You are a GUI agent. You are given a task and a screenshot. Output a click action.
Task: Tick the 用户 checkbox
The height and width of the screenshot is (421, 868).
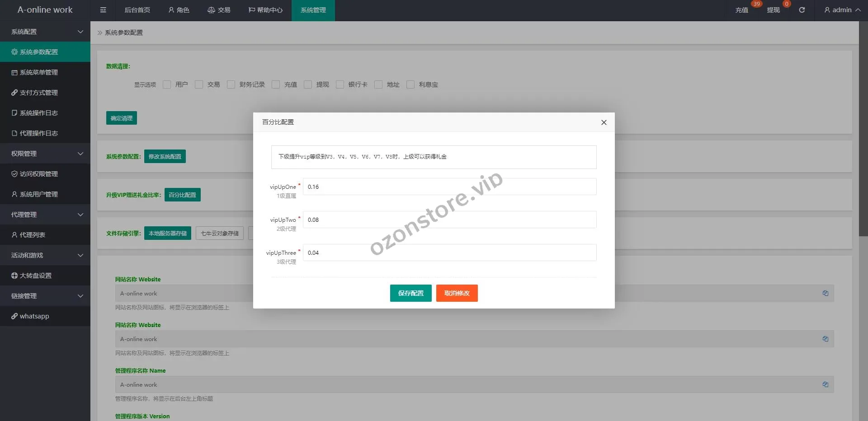tap(167, 84)
